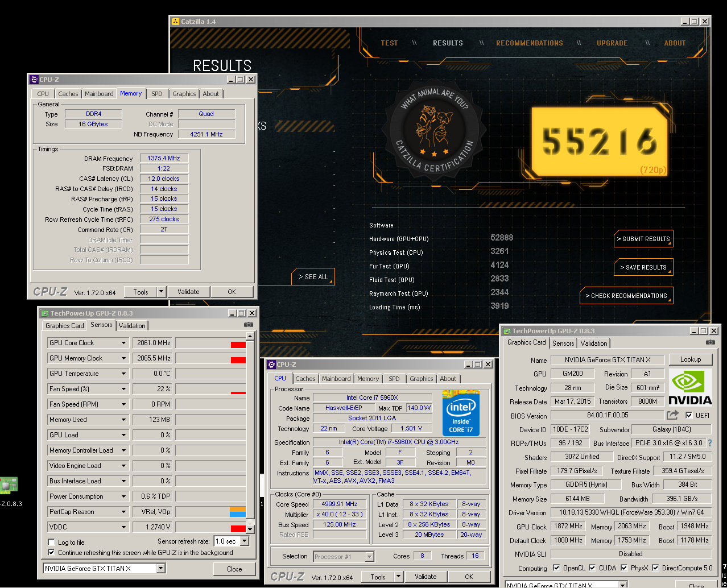727x588 pixels.
Task: Open the Graphics Card tab in GPU-Z Sensors window
Action: tap(65, 326)
